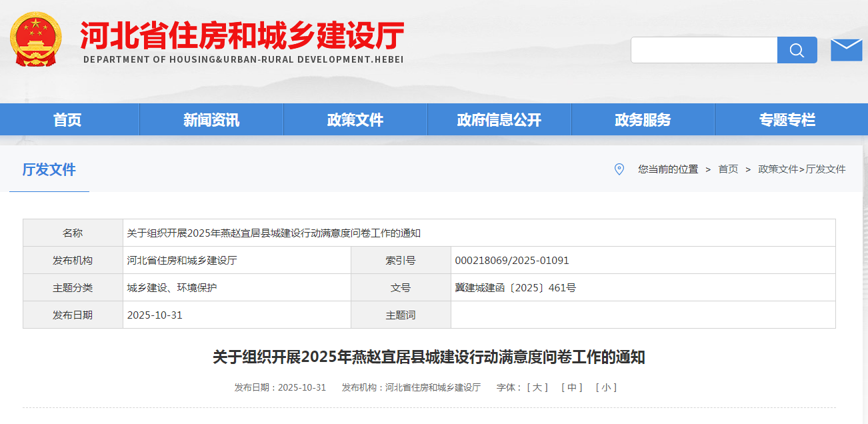Open the 政务服务 navigation item
The width and height of the screenshot is (868, 424).
click(x=643, y=120)
